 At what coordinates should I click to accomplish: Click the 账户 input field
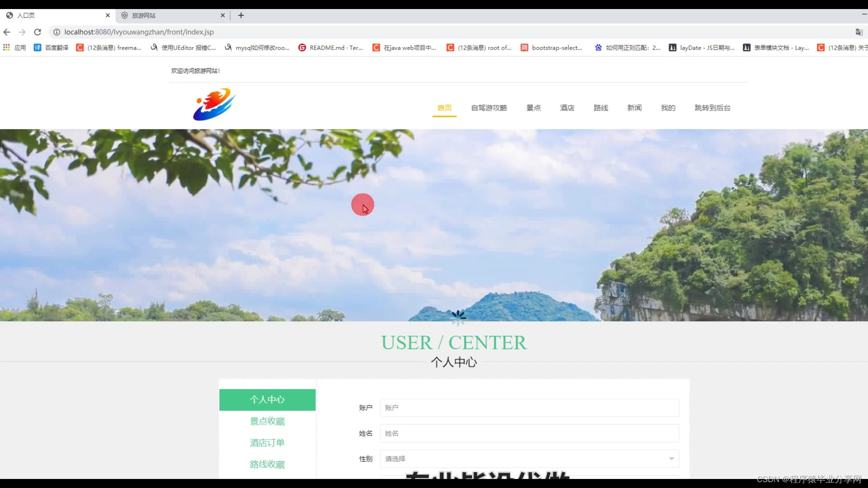(x=529, y=408)
